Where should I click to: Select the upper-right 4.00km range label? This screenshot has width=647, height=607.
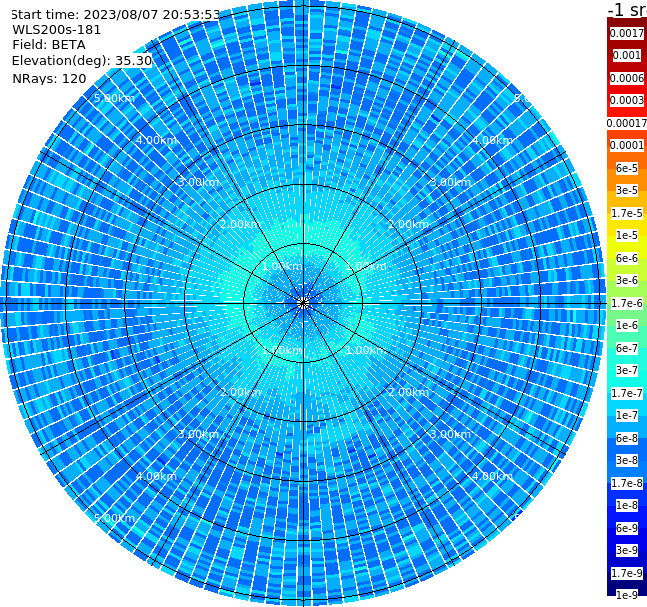click(492, 140)
